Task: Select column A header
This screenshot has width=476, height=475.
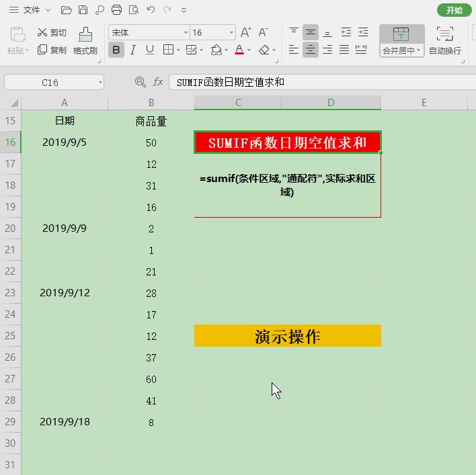Action: [65, 103]
